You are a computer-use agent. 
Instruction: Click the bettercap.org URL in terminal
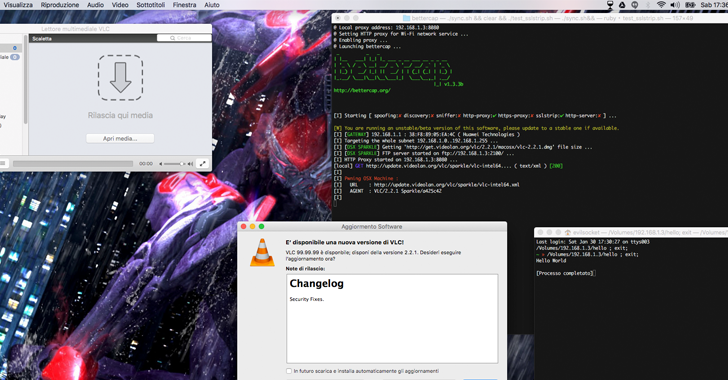click(x=362, y=91)
